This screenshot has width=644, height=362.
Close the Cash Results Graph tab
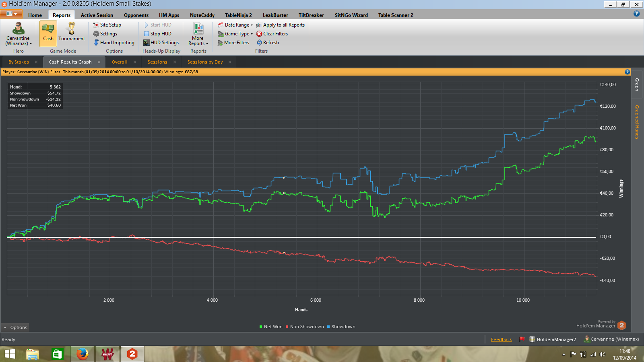pos(99,62)
